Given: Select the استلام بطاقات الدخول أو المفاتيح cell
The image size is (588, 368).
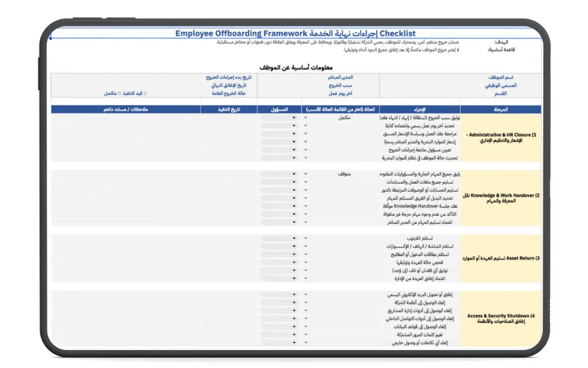Looking at the screenshot, I should [x=420, y=254].
